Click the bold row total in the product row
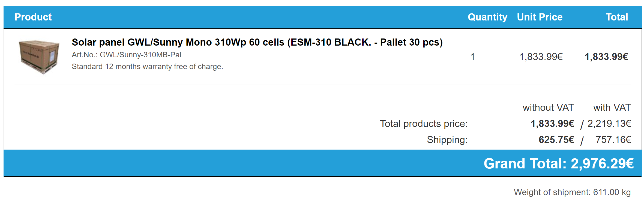Viewport: 644px width, 202px height. pos(606,57)
